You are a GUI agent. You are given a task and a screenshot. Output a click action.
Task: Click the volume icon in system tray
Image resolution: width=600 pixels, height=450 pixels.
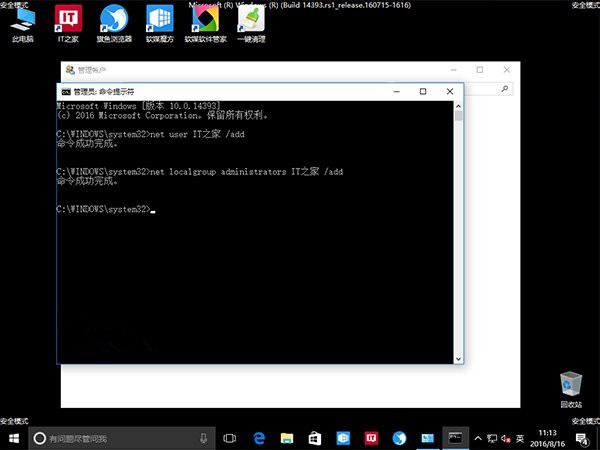[x=505, y=438]
